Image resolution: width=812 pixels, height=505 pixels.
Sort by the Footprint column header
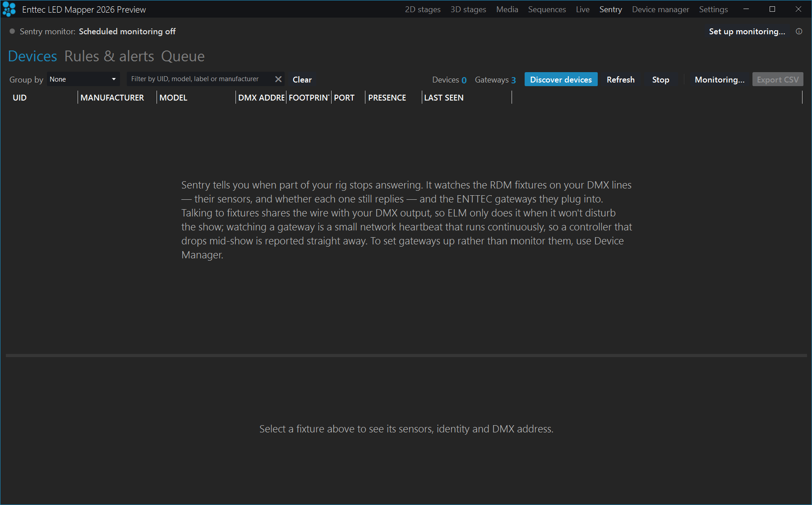tap(309, 98)
